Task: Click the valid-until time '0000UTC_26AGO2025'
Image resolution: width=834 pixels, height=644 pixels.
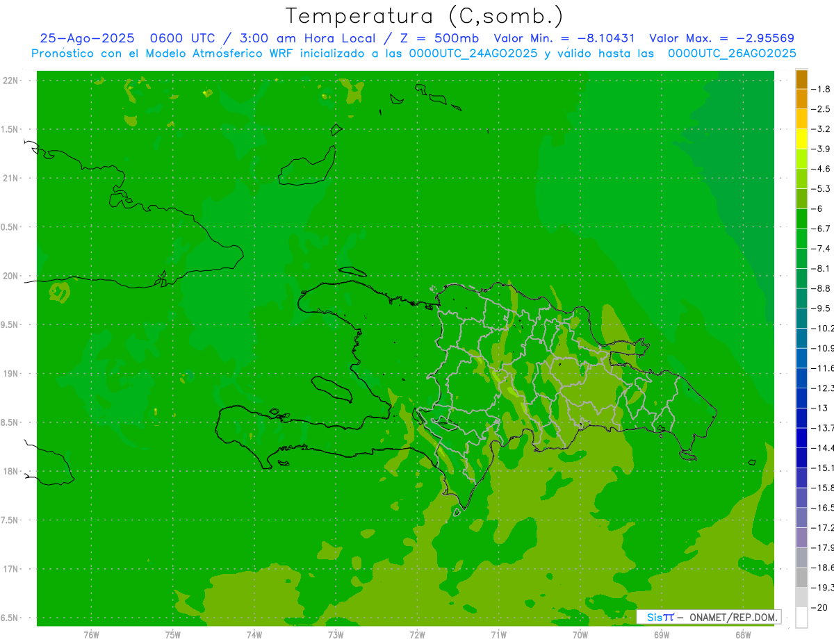Action: [732, 53]
